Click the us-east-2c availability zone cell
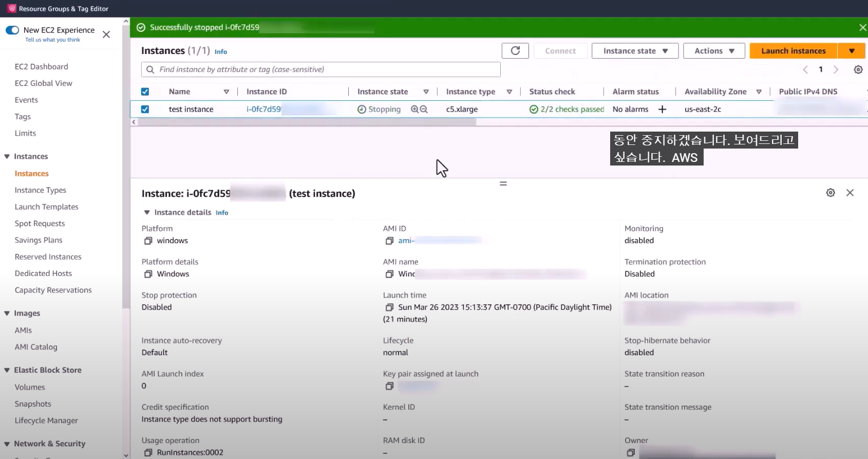Viewport: 868px width, 459px height. [703, 109]
